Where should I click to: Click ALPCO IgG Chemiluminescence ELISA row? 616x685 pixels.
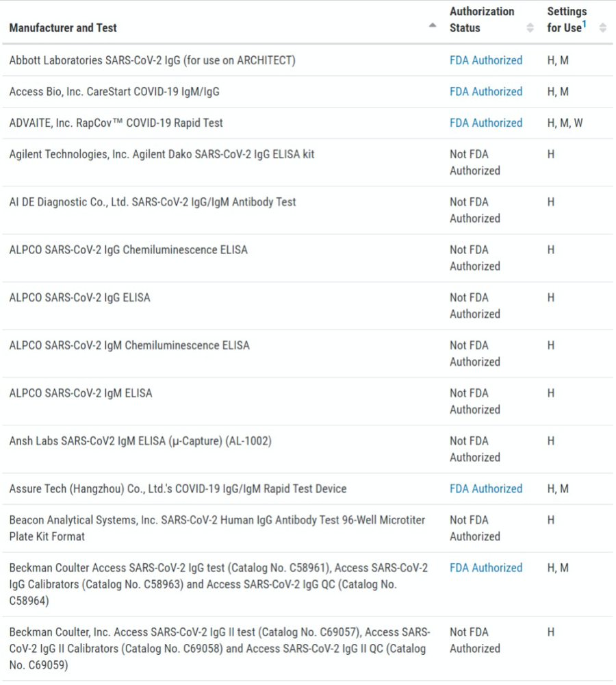click(128, 251)
